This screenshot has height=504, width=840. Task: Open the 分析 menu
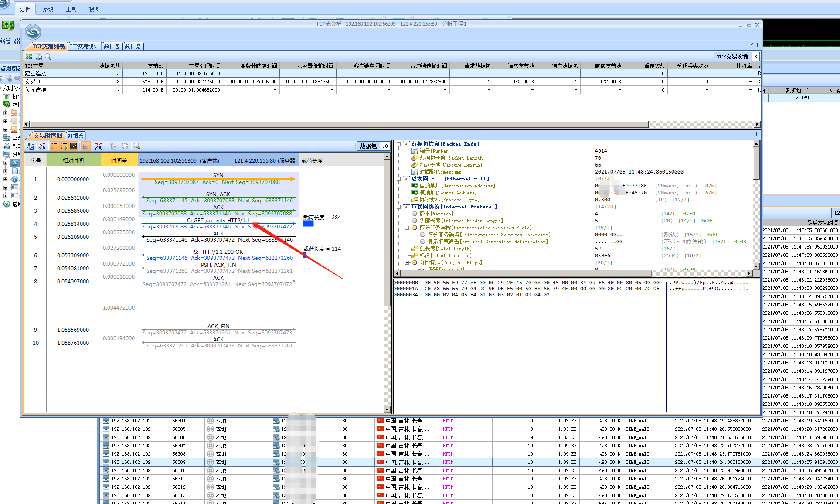point(25,9)
